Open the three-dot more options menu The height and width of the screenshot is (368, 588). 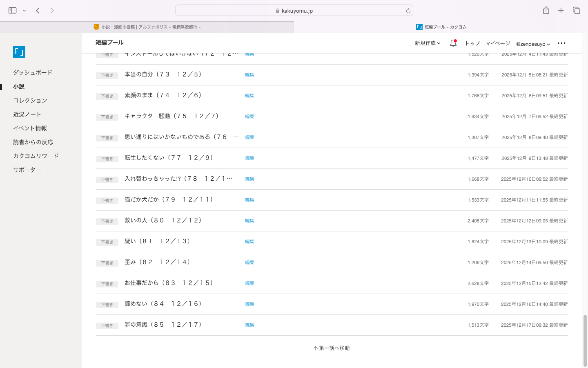click(x=561, y=43)
